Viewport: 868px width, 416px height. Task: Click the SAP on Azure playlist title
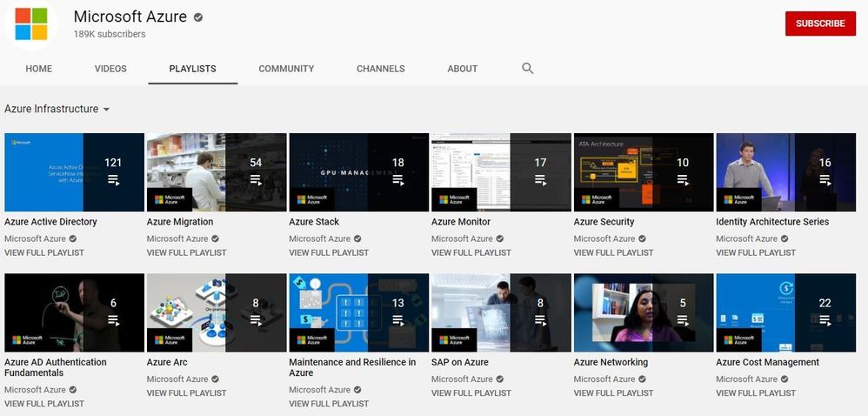pyautogui.click(x=460, y=362)
